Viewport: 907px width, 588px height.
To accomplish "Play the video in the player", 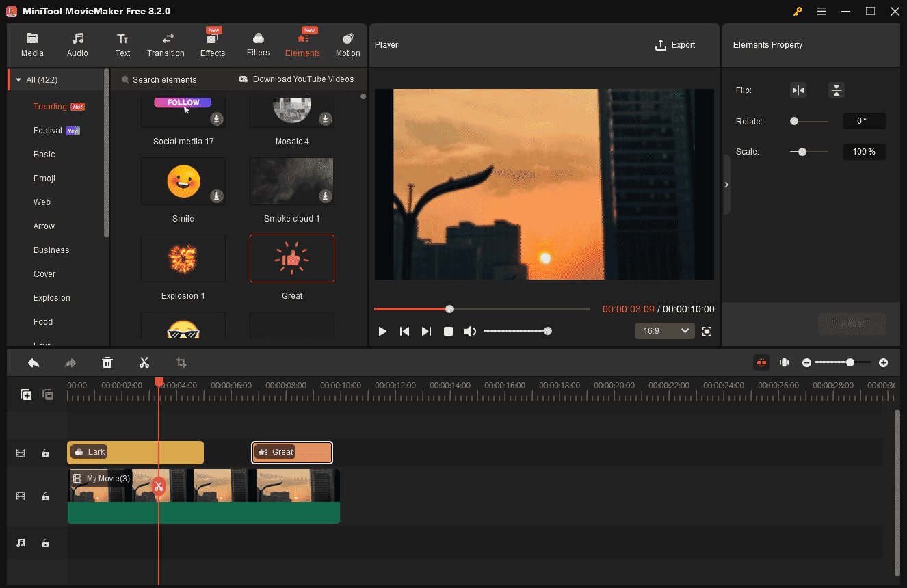I will [382, 331].
